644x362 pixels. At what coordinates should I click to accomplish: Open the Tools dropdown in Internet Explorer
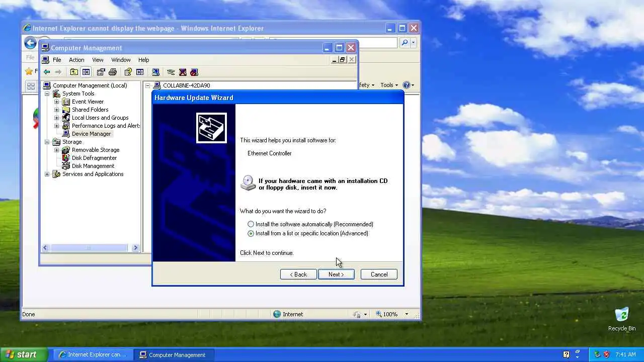pyautogui.click(x=389, y=85)
